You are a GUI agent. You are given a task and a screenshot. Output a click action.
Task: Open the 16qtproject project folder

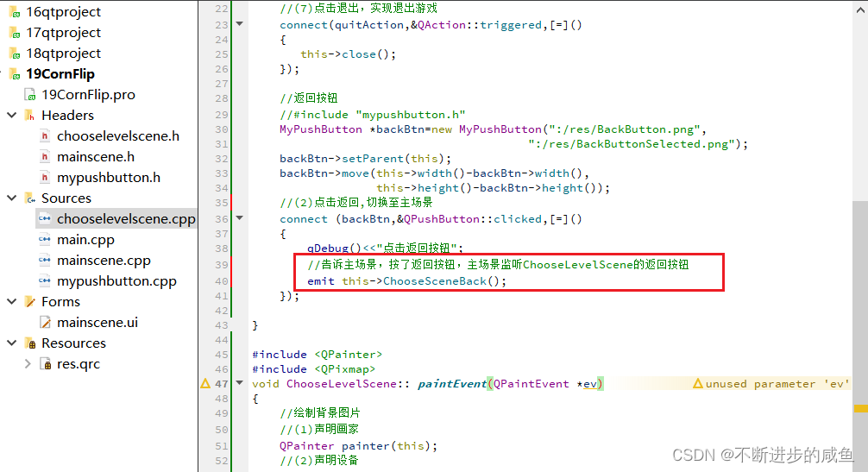pyautogui.click(x=63, y=11)
